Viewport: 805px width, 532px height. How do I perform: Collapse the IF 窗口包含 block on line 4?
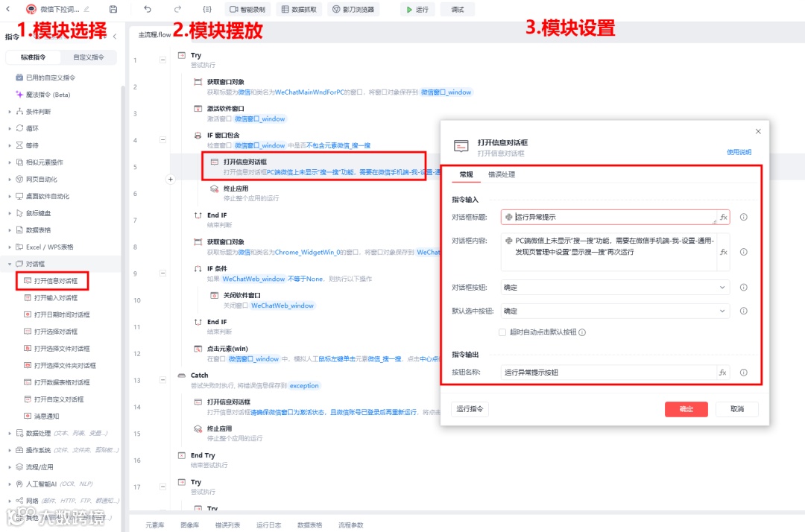[x=162, y=139]
